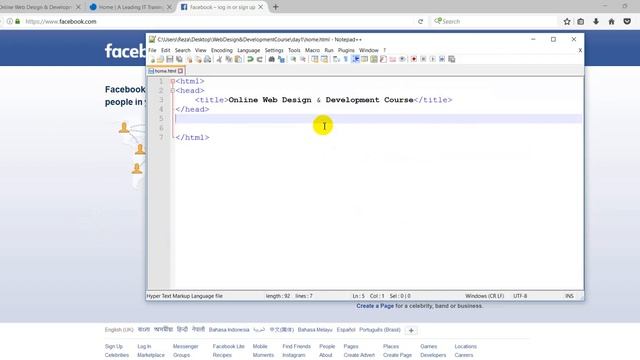Click the Zoom In icon in Notepad++
This screenshot has height=360, width=640.
click(x=293, y=59)
